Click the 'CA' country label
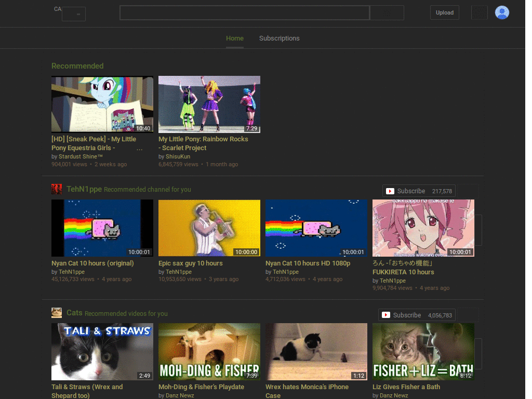Image resolution: width=532 pixels, height=399 pixels. [58, 9]
